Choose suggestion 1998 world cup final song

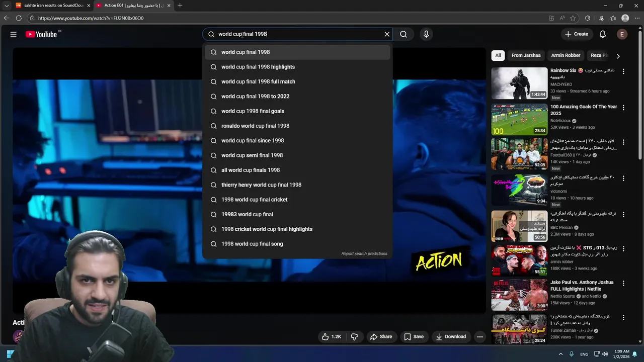coord(297,244)
